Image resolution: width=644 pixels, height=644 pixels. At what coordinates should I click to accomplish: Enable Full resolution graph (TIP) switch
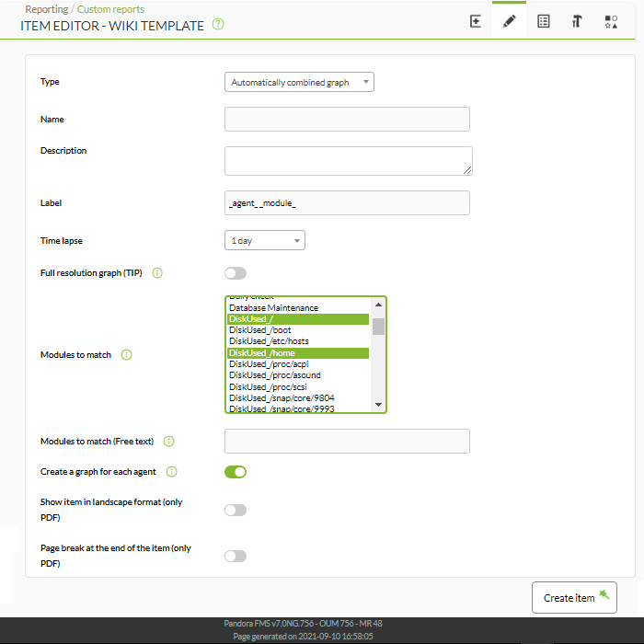[x=236, y=273]
